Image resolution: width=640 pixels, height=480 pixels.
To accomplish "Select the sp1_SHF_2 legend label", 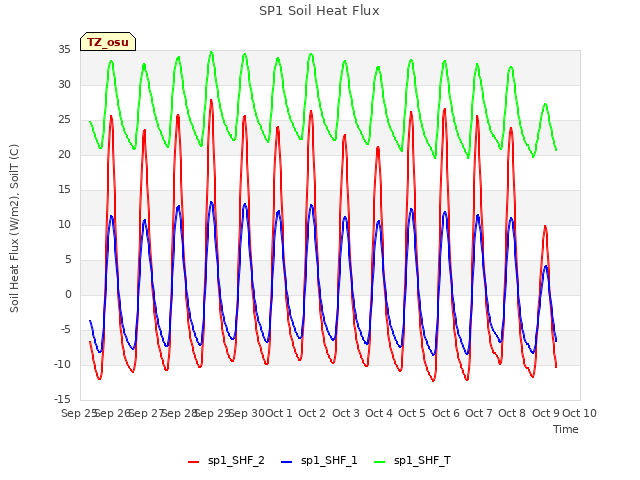I will (236, 461).
